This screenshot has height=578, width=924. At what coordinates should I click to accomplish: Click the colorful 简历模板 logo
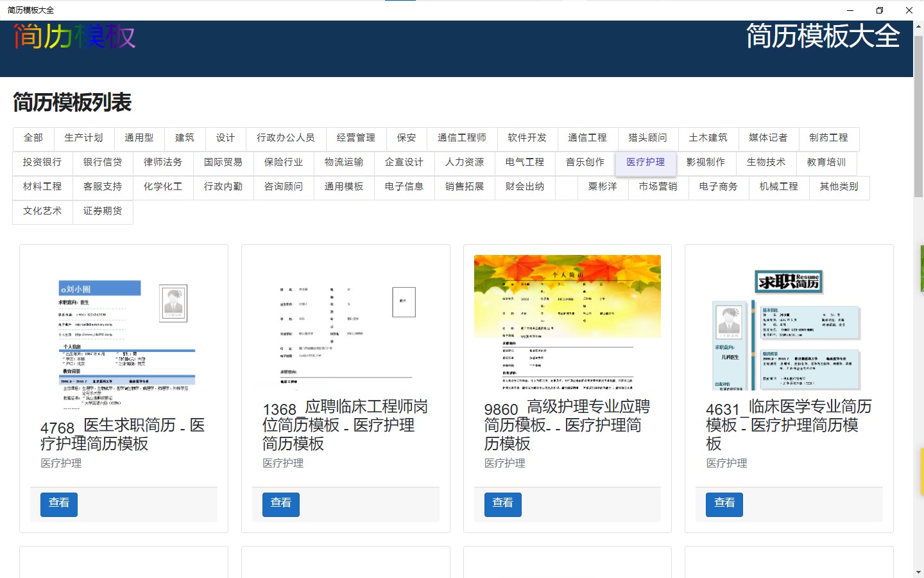click(x=74, y=37)
